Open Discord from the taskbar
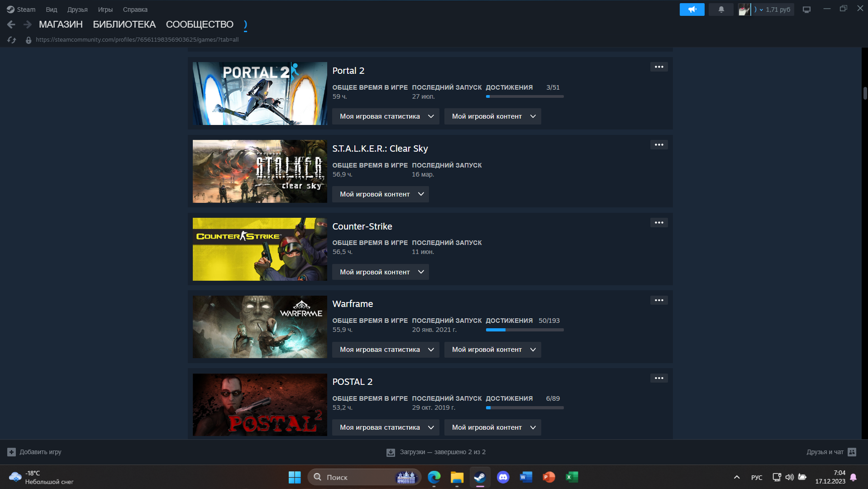This screenshot has height=489, width=868. coord(503,477)
